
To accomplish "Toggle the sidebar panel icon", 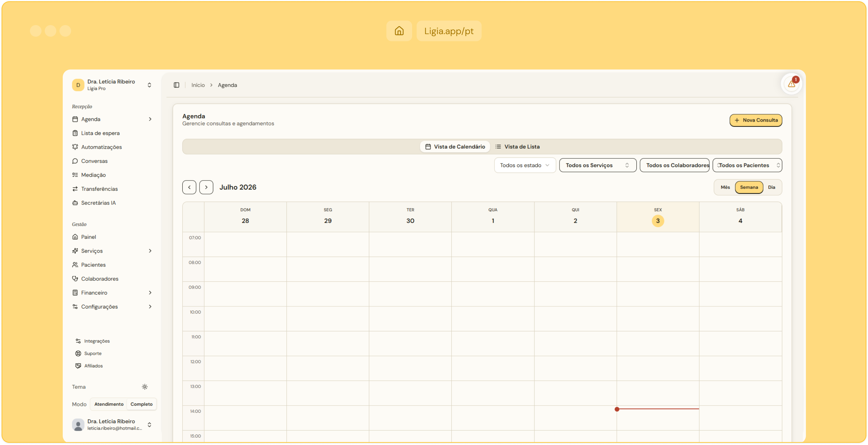I will pyautogui.click(x=176, y=85).
